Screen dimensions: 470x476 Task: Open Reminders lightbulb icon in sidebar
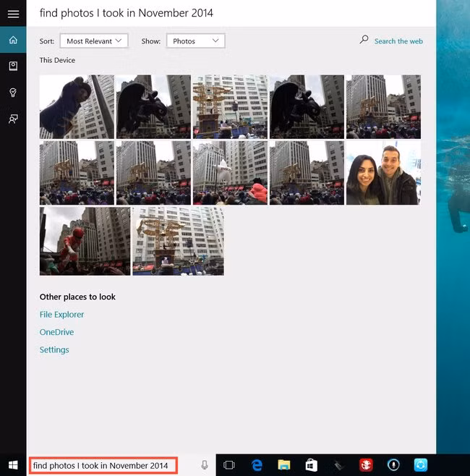pos(13,93)
